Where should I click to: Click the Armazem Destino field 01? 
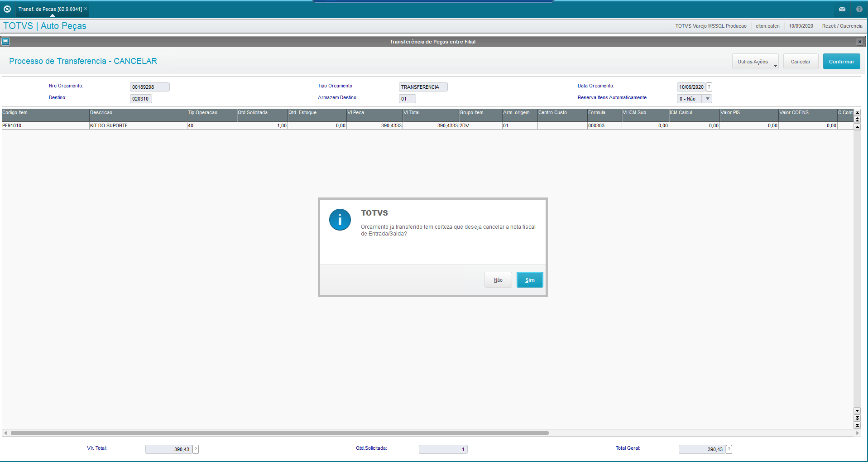tap(407, 99)
